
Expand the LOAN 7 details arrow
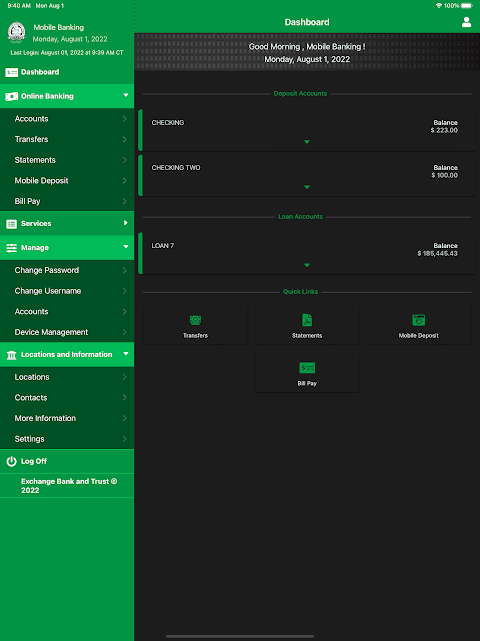pyautogui.click(x=307, y=265)
